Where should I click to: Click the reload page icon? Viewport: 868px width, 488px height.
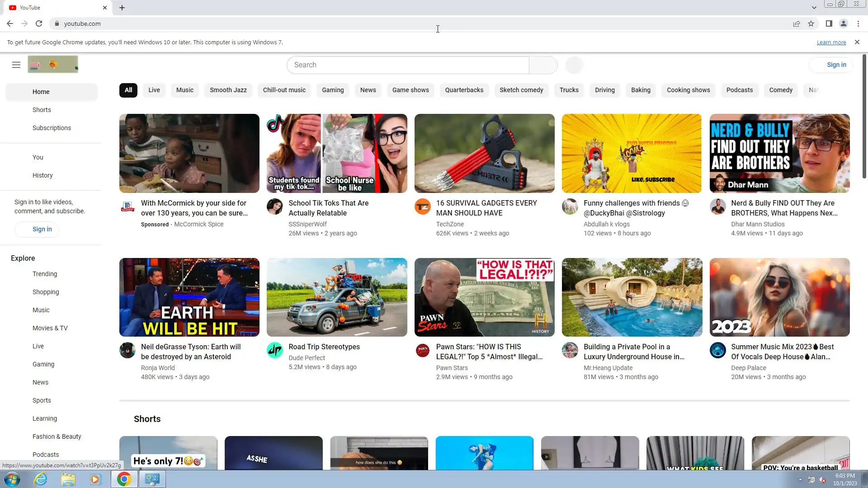coord(39,23)
